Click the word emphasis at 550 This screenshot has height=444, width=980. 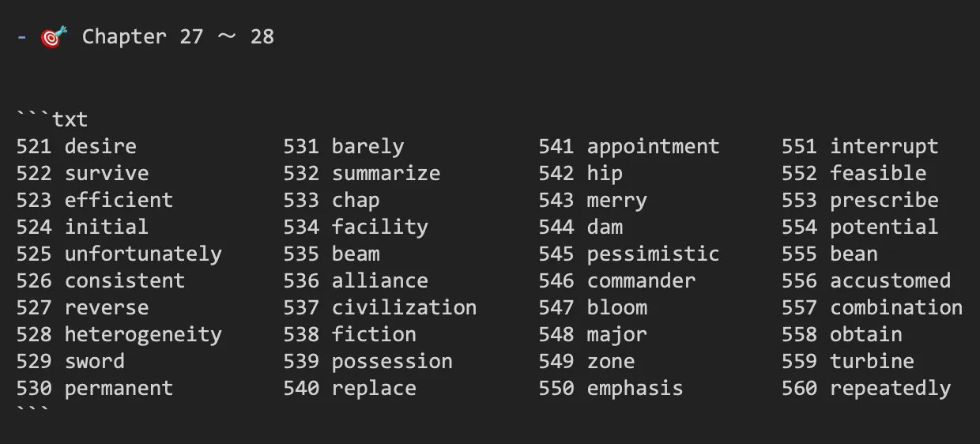[x=635, y=388]
